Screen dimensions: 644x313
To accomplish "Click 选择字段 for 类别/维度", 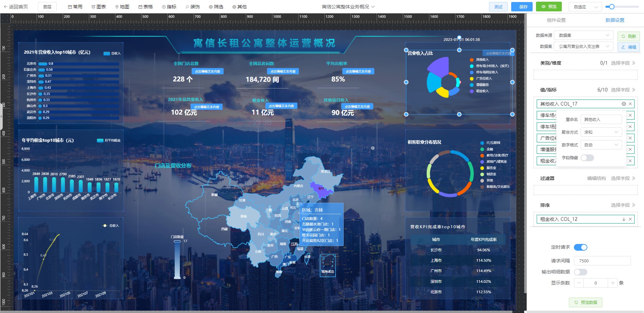I will tap(623, 63).
